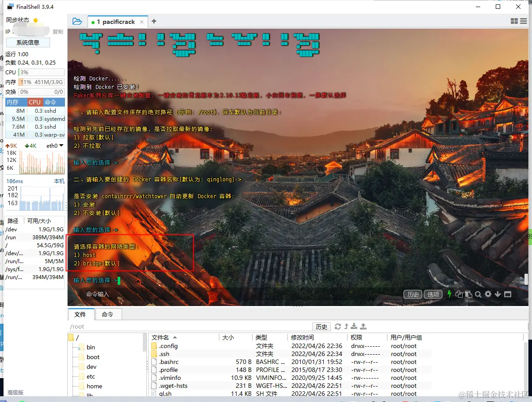Viewport: 532px width, 402px height.
Task: Sort file list by 类型 column
Action: [270, 337]
